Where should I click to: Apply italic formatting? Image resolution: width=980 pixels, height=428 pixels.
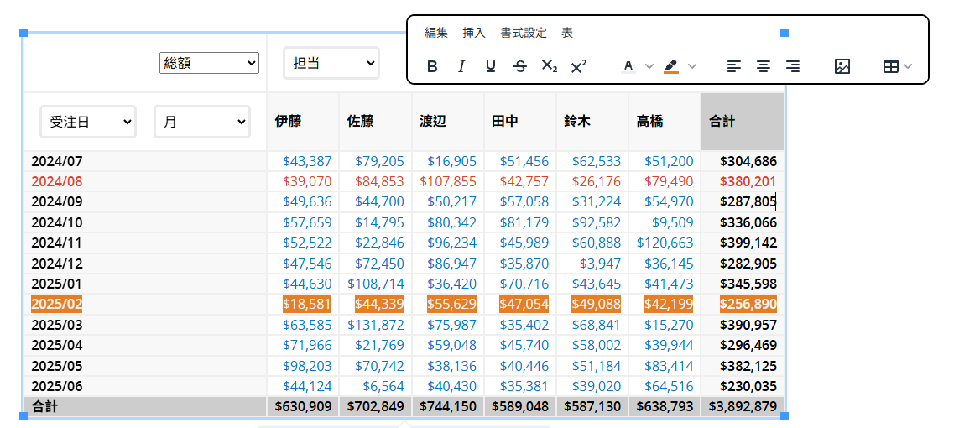461,66
